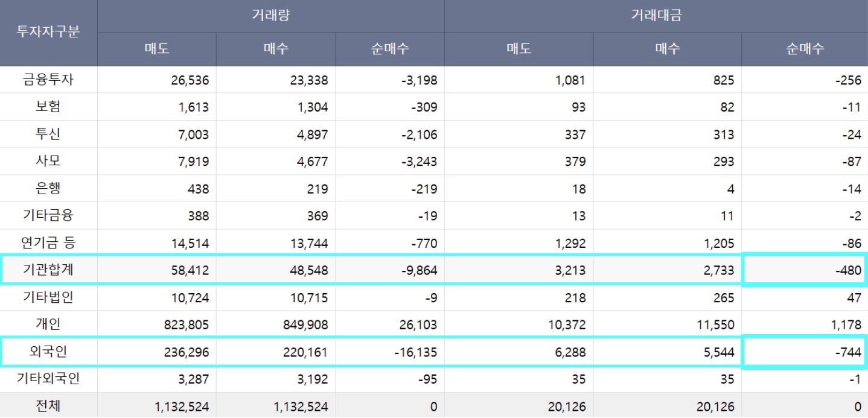Select the 금융투자 row label
Viewport: 868px width, 418px height.
(48, 80)
